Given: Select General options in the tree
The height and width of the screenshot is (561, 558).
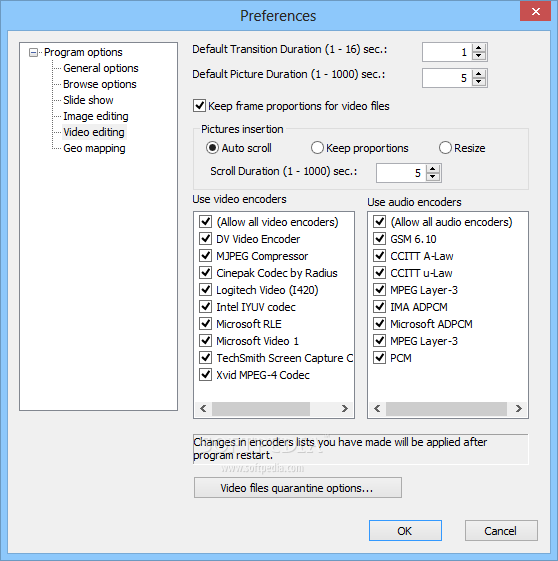Looking at the screenshot, I should pos(101,68).
